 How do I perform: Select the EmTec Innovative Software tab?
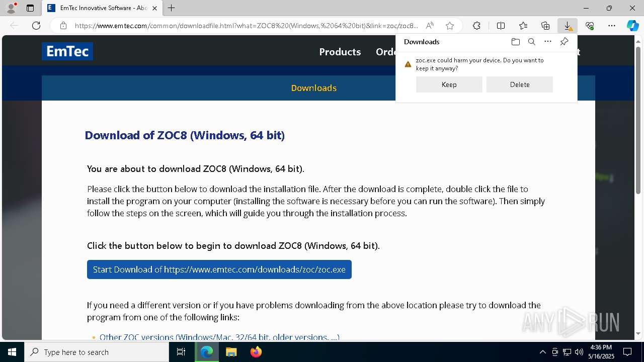[101, 8]
